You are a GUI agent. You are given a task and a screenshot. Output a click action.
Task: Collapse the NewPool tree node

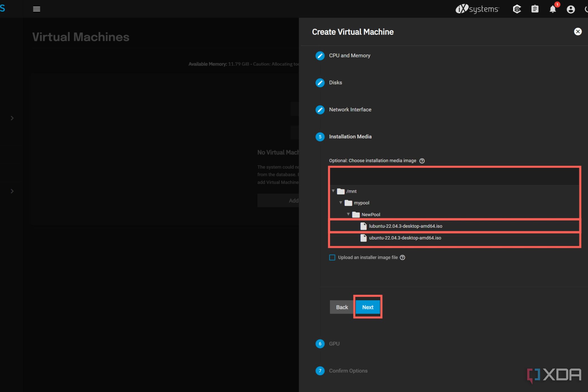[348, 214]
